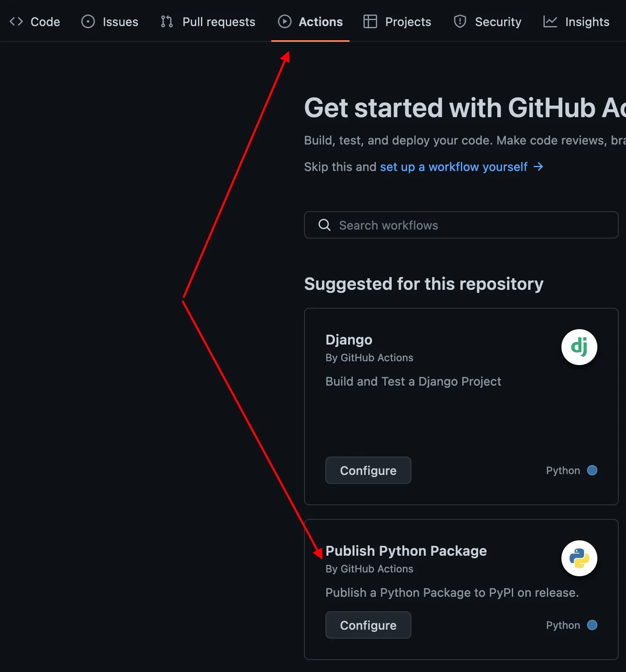
Task: Click the Pull requests branch icon
Action: tap(167, 21)
